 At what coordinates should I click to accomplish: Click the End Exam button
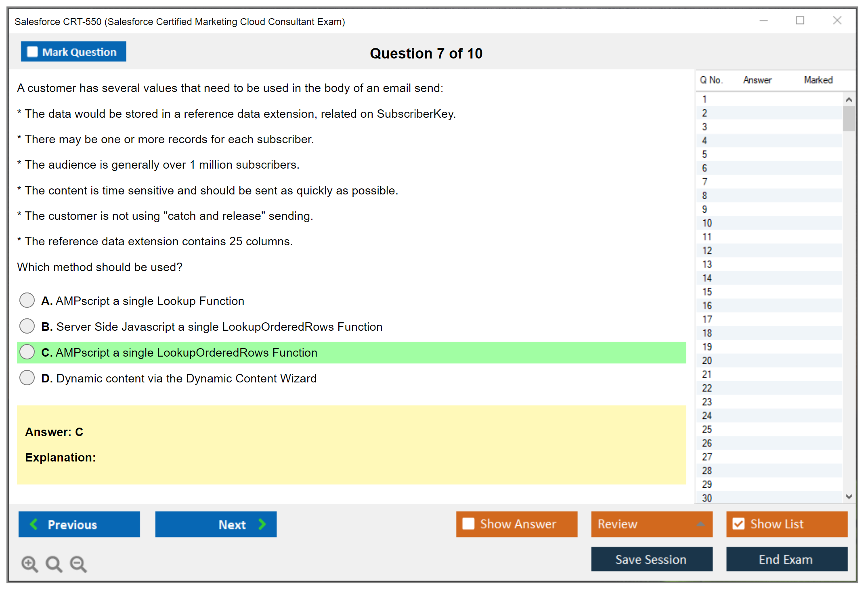786,559
